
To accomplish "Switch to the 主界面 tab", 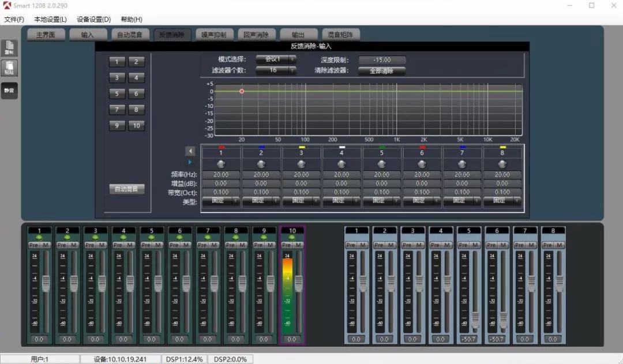I will (46, 35).
